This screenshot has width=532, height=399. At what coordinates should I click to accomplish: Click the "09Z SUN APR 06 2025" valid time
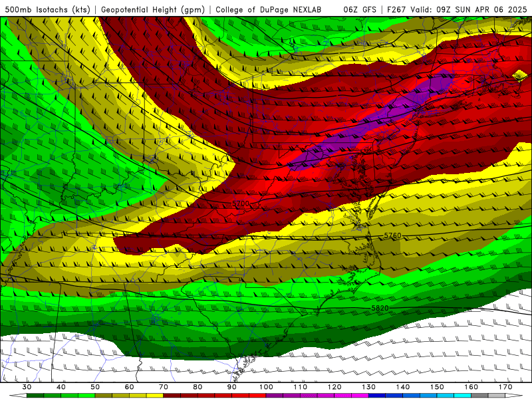point(481,10)
